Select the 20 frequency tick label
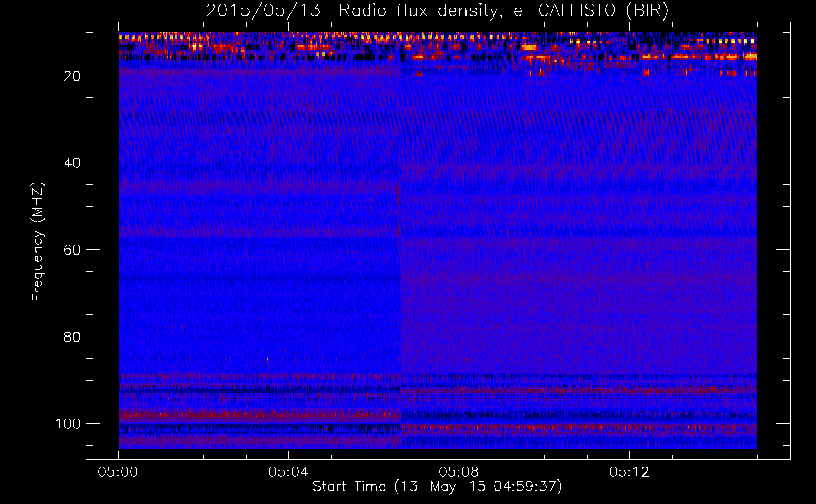 [x=72, y=76]
